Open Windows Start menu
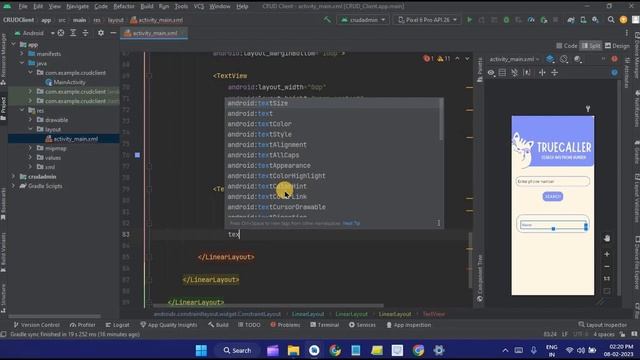Viewport: 640px width, 360px height. coord(201,350)
